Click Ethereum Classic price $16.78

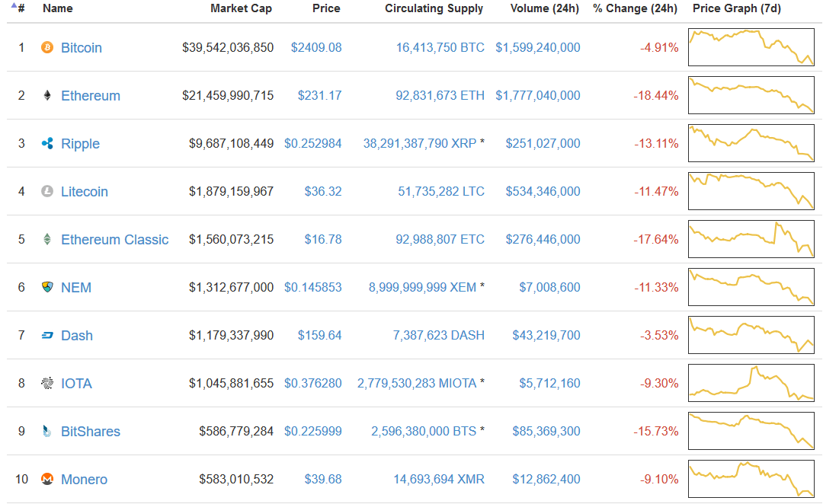pos(323,240)
